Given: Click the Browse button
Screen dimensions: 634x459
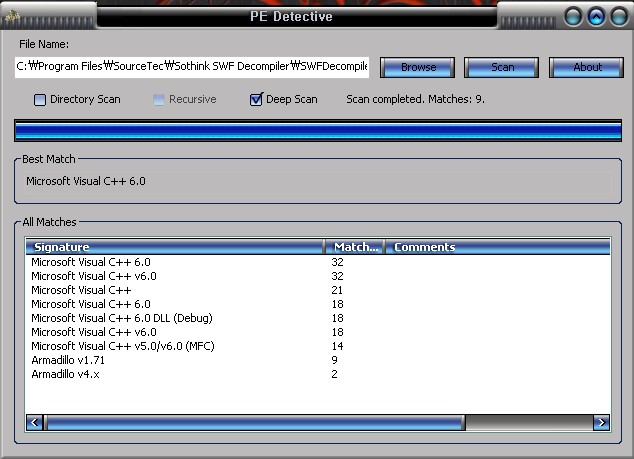Looking at the screenshot, I should (417, 67).
